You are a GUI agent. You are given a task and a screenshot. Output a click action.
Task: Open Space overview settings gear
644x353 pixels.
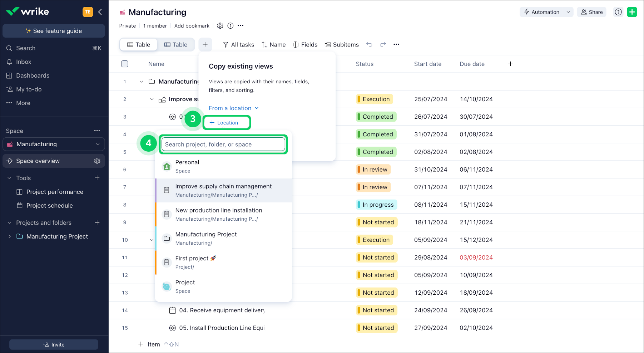click(x=97, y=161)
